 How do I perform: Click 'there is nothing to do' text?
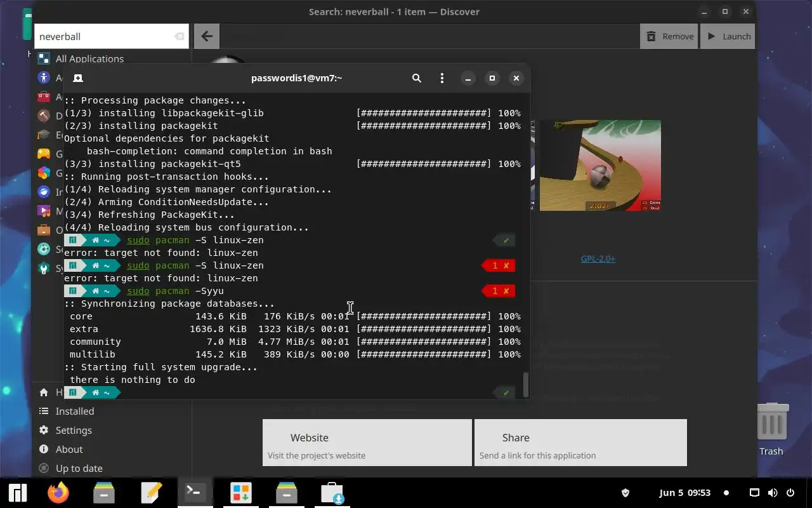(x=133, y=380)
